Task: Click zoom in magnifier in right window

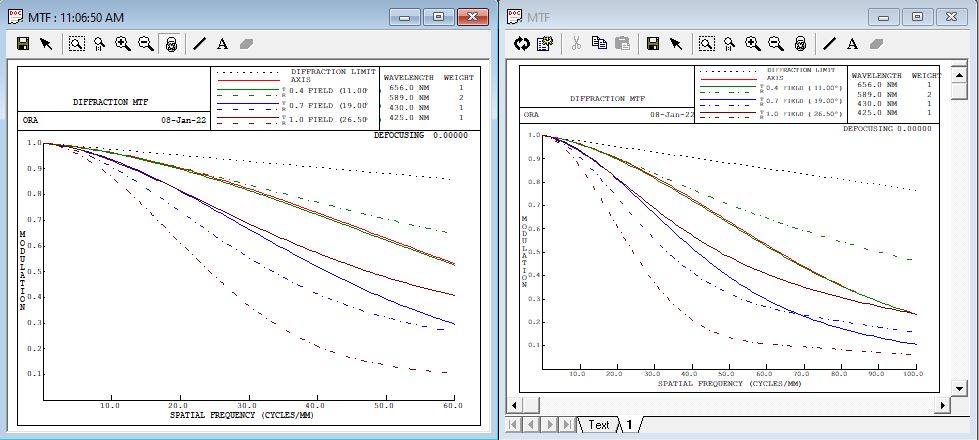Action: coord(753,43)
